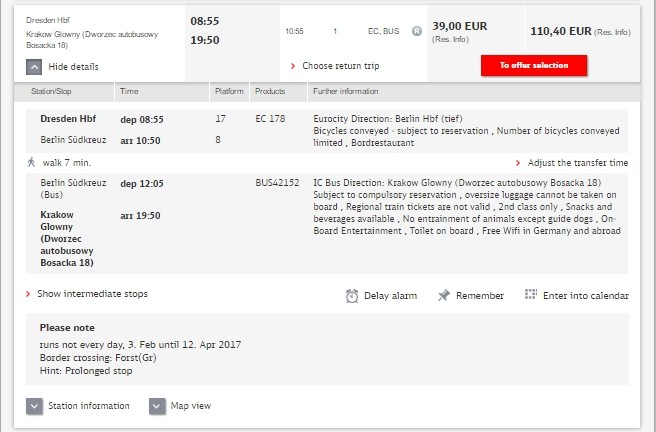
Task: Expand the Map view section
Action: [157, 406]
